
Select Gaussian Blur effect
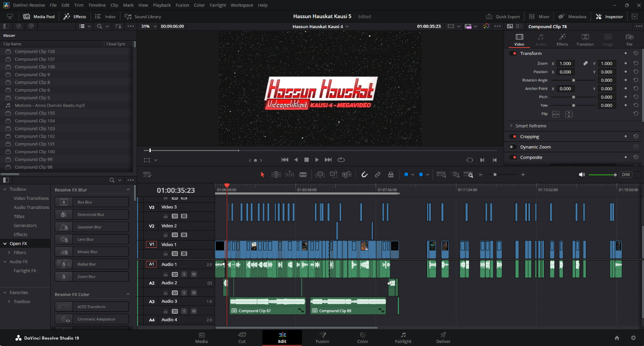pos(92,227)
